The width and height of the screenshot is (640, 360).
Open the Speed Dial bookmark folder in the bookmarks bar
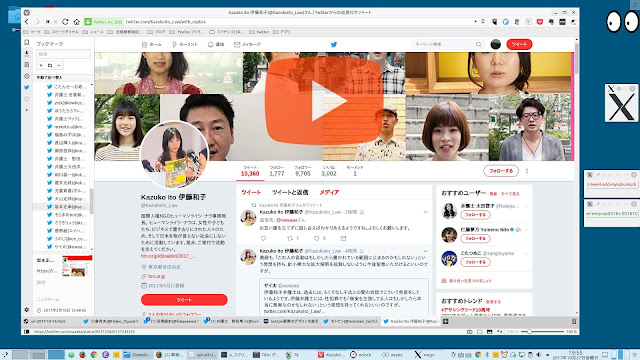(x=61, y=32)
